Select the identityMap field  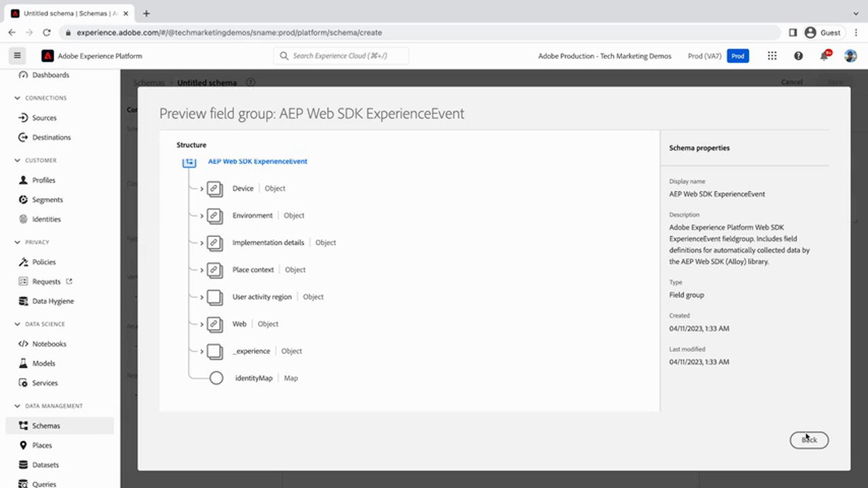[254, 378]
